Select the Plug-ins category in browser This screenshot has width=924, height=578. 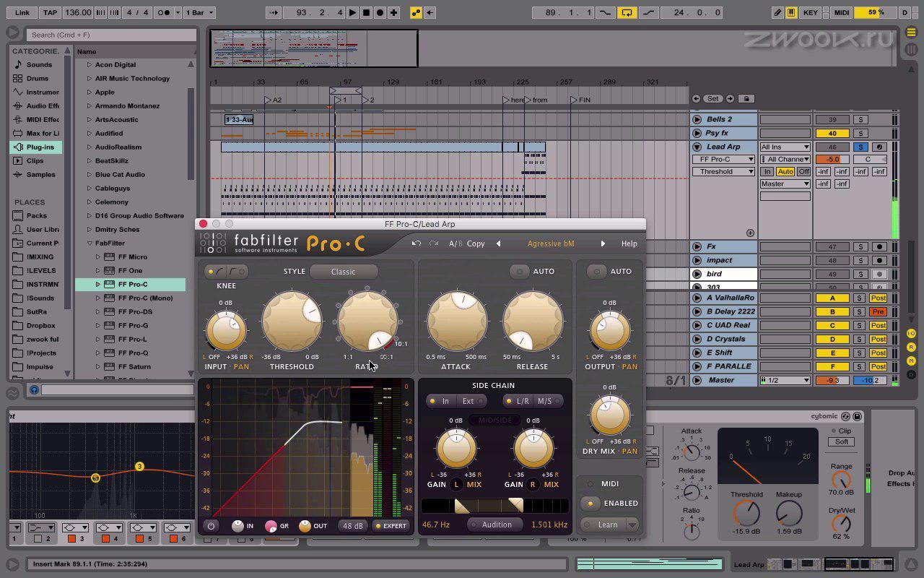40,147
